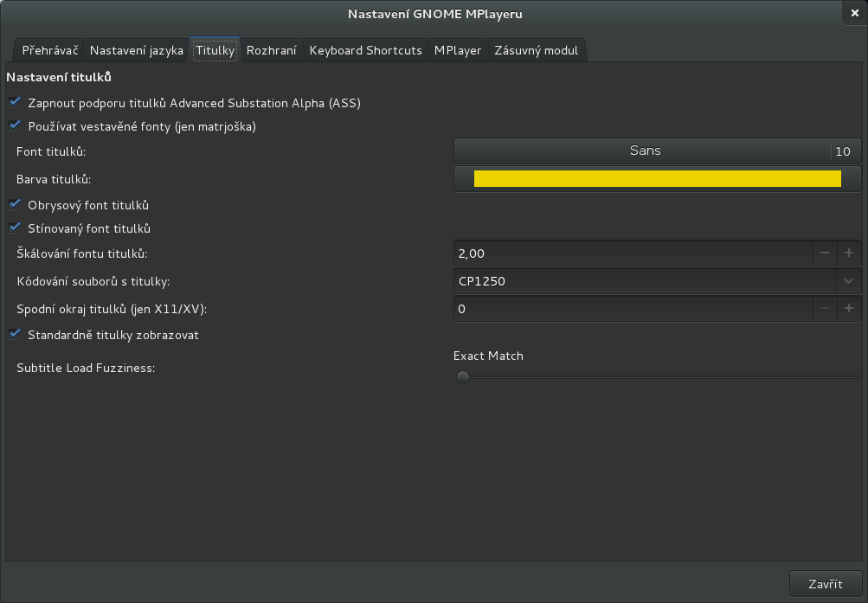The width and height of the screenshot is (868, 603).
Task: Click the Spodní okraj titulků label
Action: point(112,309)
